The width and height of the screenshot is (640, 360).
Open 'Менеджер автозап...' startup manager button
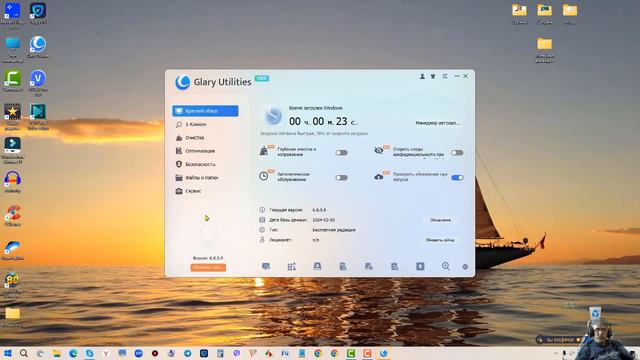437,123
